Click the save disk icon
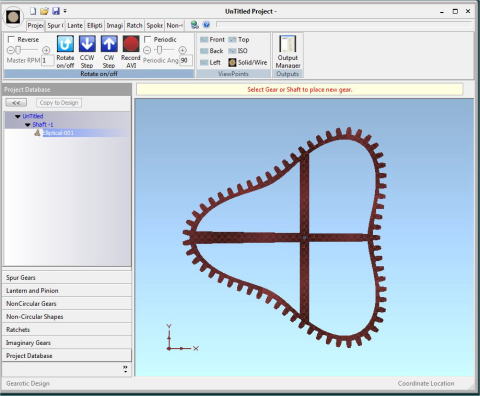The height and width of the screenshot is (396, 480). coord(56,11)
